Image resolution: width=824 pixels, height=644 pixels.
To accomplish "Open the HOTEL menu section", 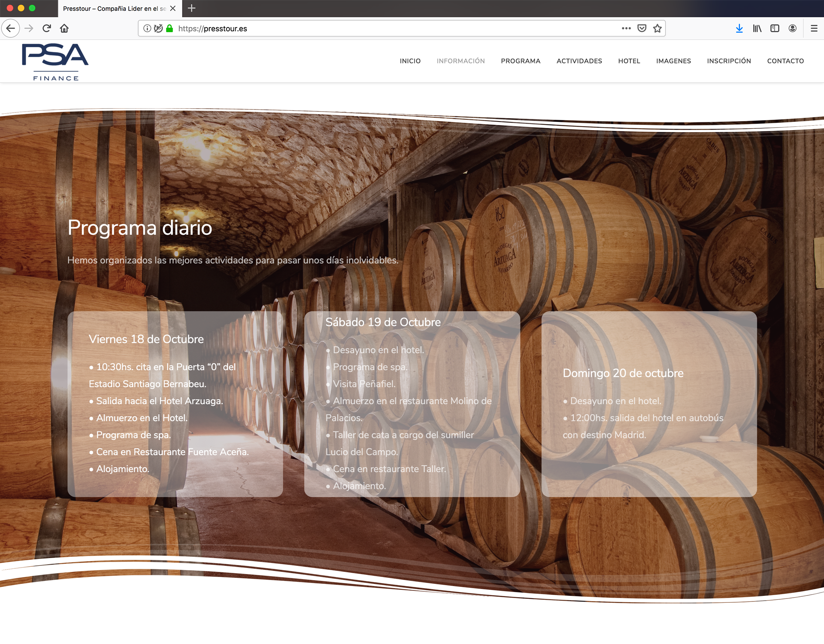I will 629,61.
